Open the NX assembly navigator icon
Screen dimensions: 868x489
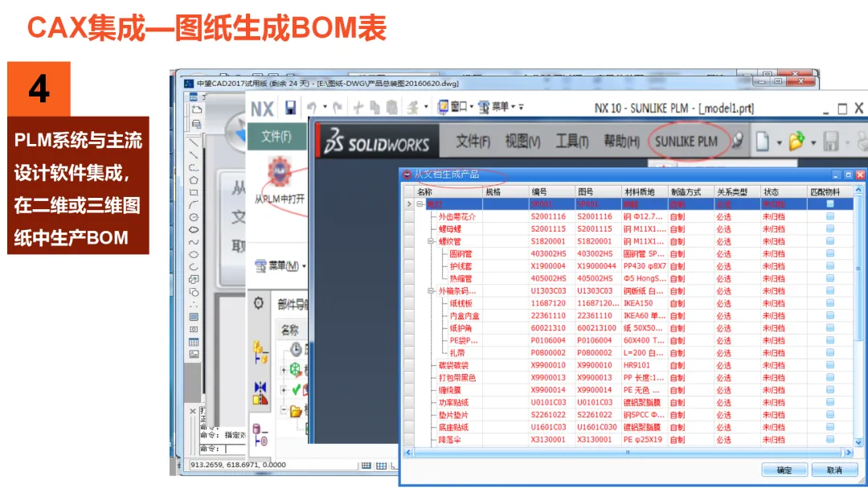[260, 352]
